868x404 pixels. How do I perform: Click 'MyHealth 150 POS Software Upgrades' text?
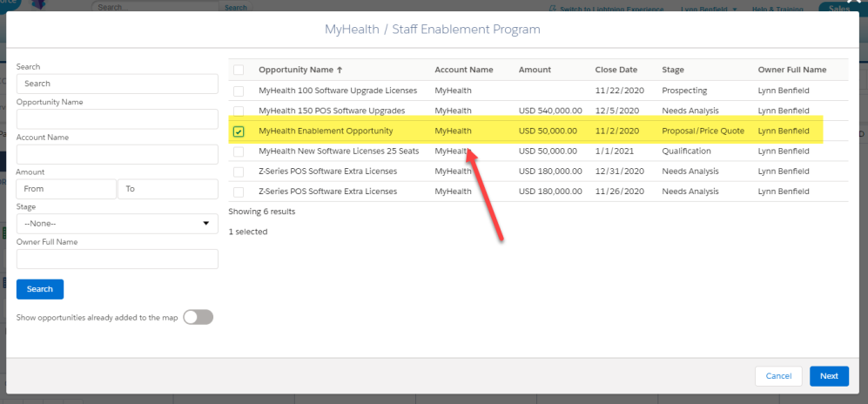coord(332,111)
